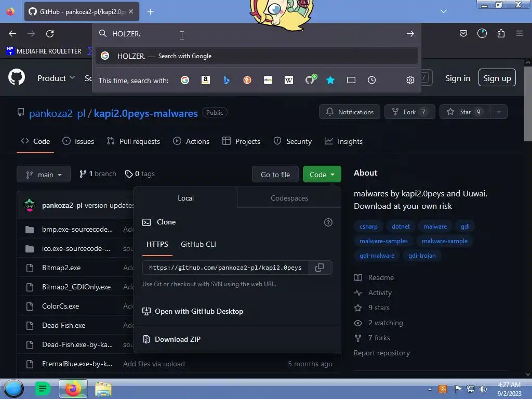The height and width of the screenshot is (399, 532).
Task: Click Sign up button
Action: [497, 78]
